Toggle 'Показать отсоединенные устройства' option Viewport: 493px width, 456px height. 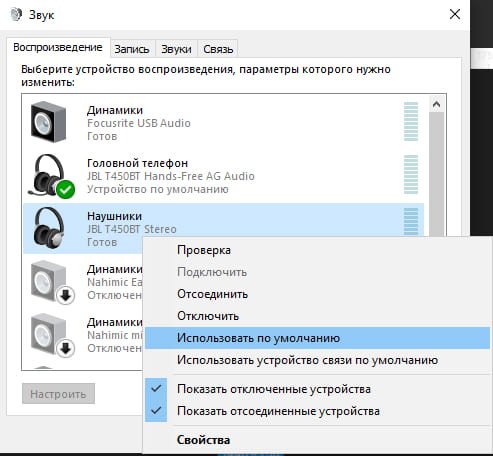[278, 411]
